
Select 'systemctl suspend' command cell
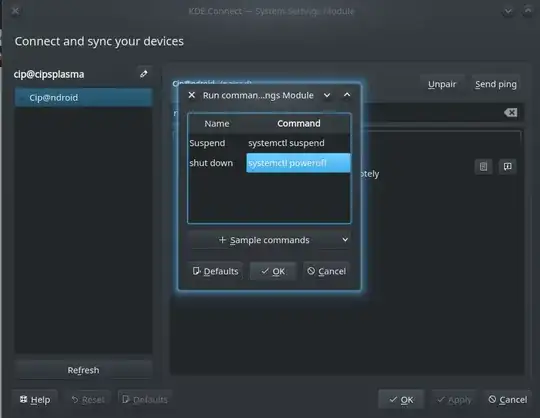coord(298,143)
